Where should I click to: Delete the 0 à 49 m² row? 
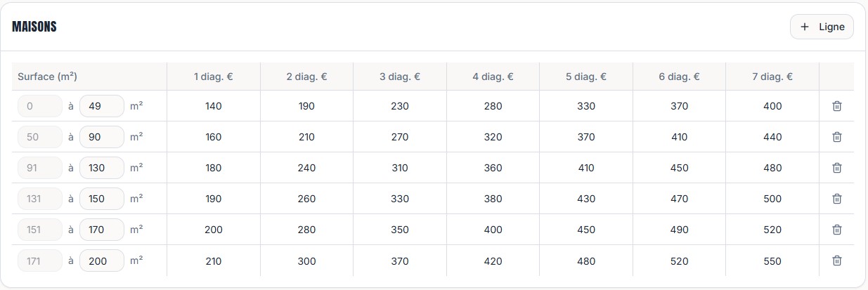pyautogui.click(x=836, y=106)
